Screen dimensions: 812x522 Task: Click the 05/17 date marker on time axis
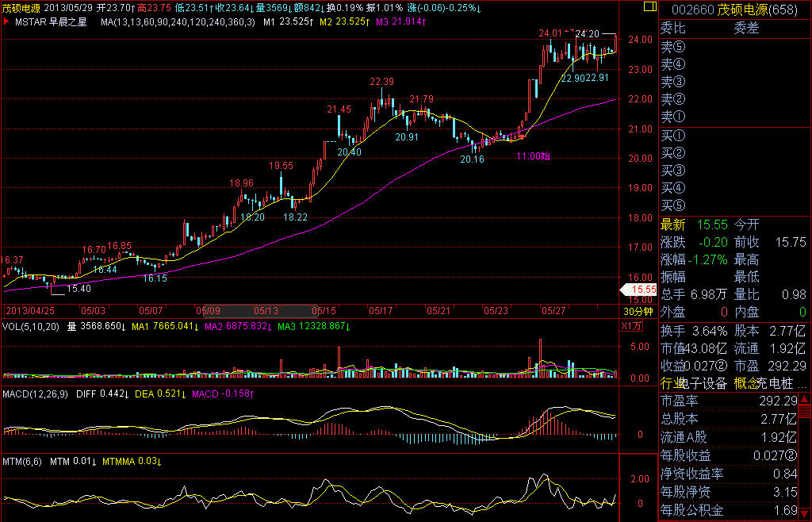pyautogui.click(x=381, y=311)
